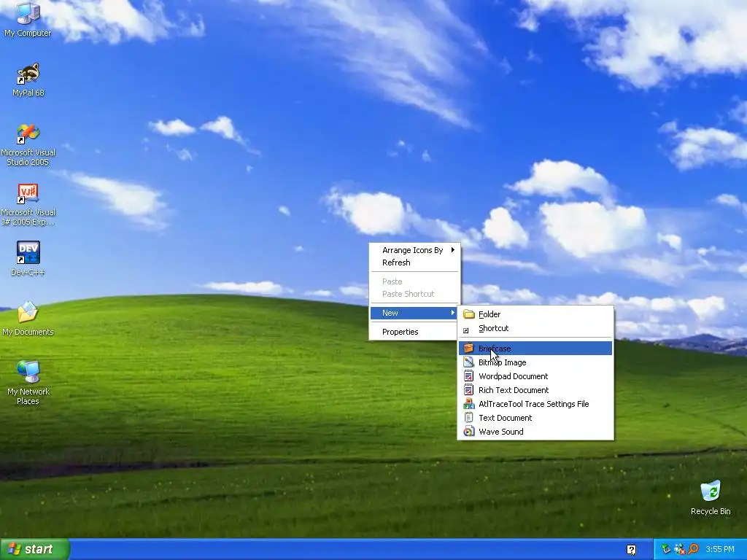The width and height of the screenshot is (747, 560).
Task: Choose Wave Sound label in New submenu
Action: point(500,432)
